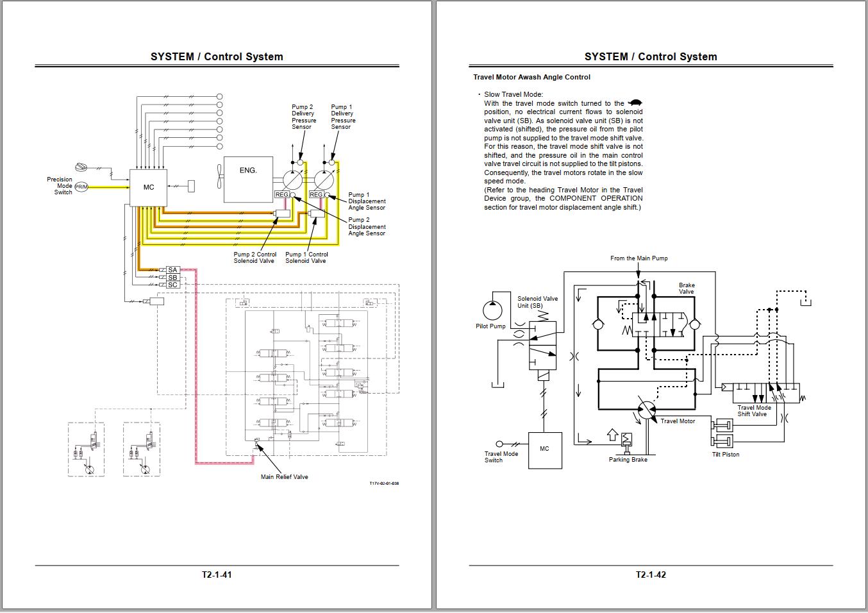Viewport: 868px width, 613px height.
Task: Click page number T2-1-42
Action: (x=651, y=575)
